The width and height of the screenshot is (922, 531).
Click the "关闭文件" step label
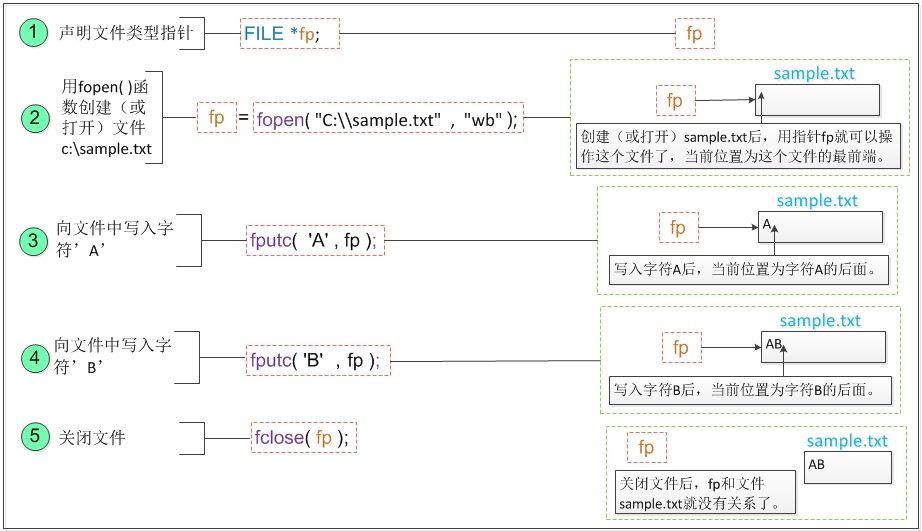(92, 438)
